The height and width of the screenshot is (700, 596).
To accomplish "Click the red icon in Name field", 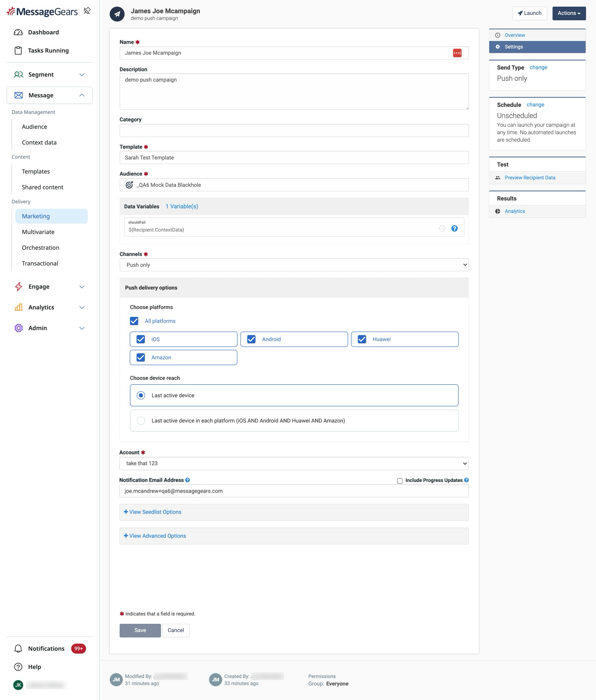I will point(457,53).
